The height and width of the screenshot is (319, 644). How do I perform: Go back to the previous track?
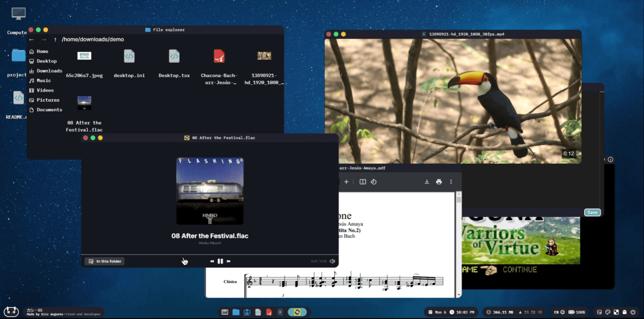[212, 261]
